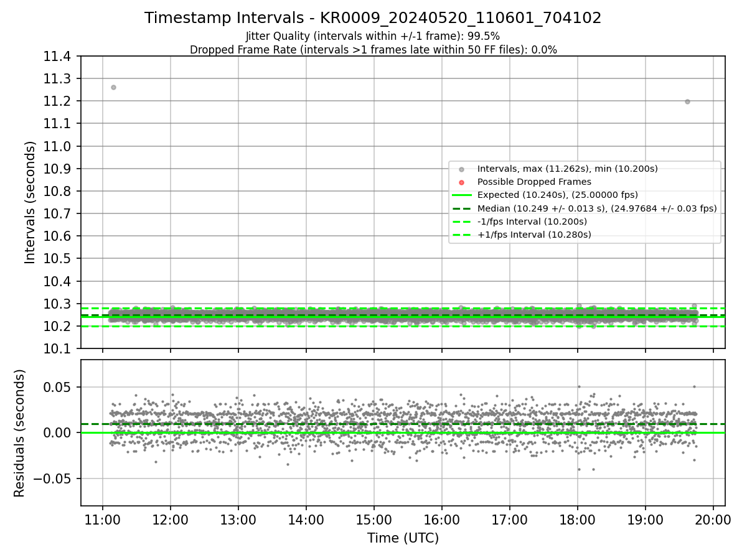The image size is (747, 560).
Task: Click the outlier data point near 11.2 seconds at 19:37
Action: [x=687, y=101]
